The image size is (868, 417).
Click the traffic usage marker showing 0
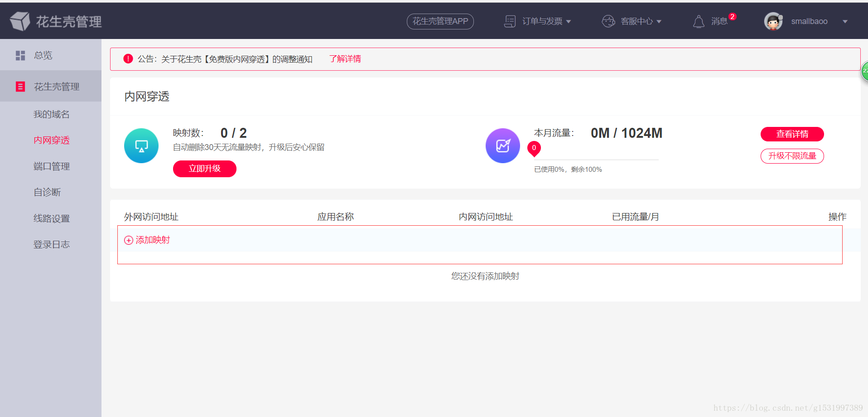pyautogui.click(x=534, y=149)
